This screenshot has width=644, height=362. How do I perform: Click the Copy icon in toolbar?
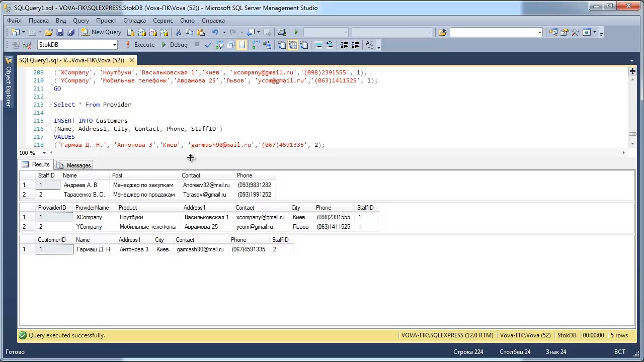[x=189, y=32]
